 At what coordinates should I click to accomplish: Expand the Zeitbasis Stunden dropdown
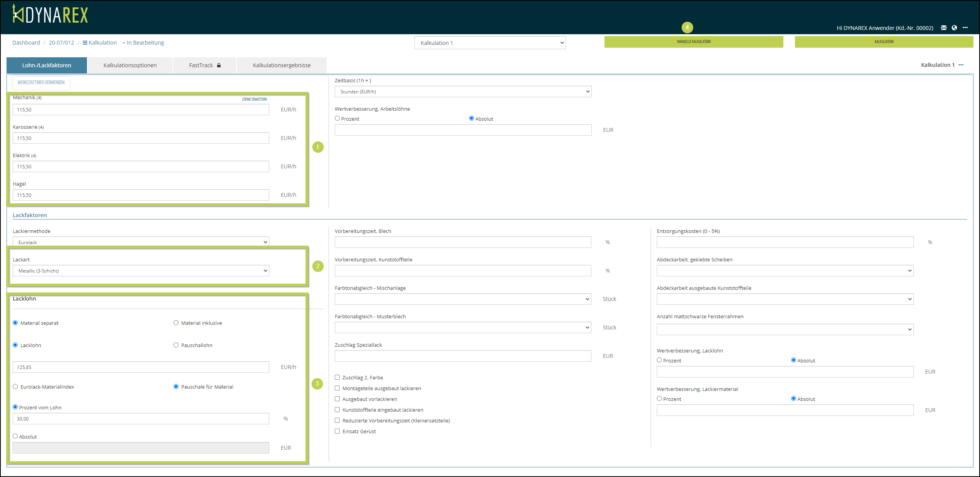463,91
